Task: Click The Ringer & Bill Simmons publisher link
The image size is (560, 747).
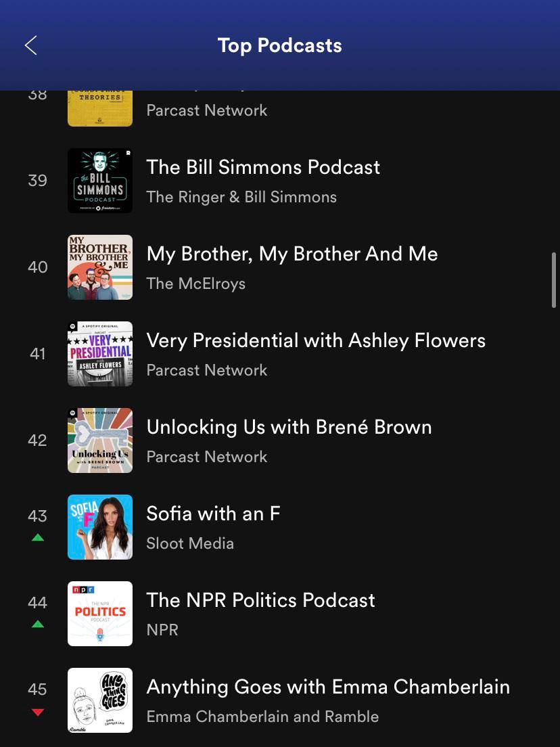Action: pos(241,197)
